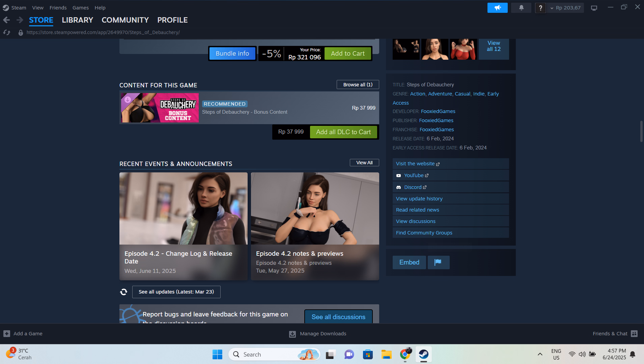
Task: Open the View menu
Action: [x=38, y=7]
